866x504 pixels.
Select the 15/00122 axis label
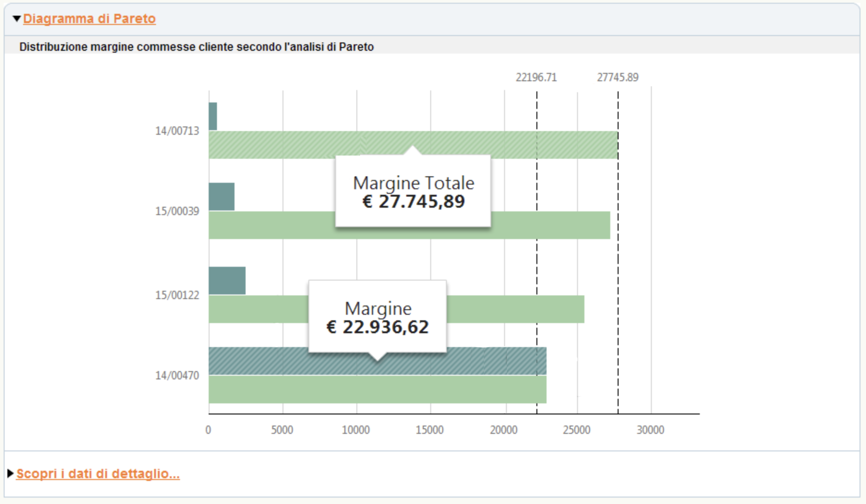tap(177, 295)
